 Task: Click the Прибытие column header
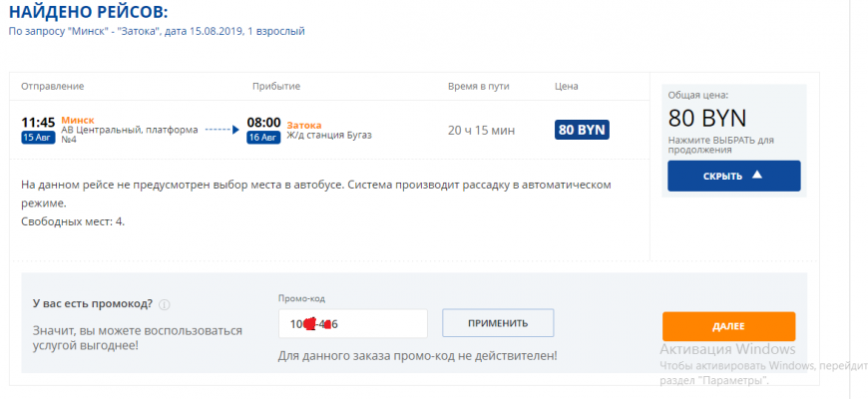[275, 86]
